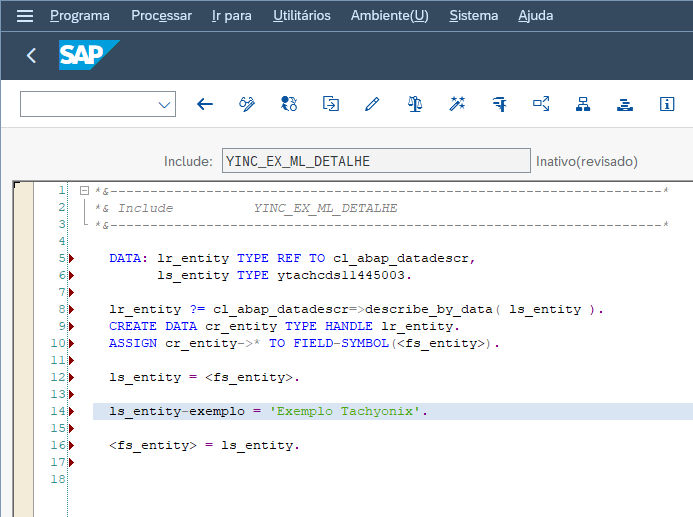Click the information icon in toolbar

[667, 104]
